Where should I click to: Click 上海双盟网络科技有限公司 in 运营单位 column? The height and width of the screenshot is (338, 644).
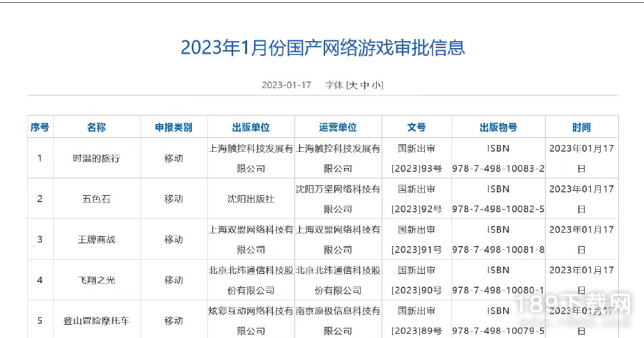click(338, 240)
